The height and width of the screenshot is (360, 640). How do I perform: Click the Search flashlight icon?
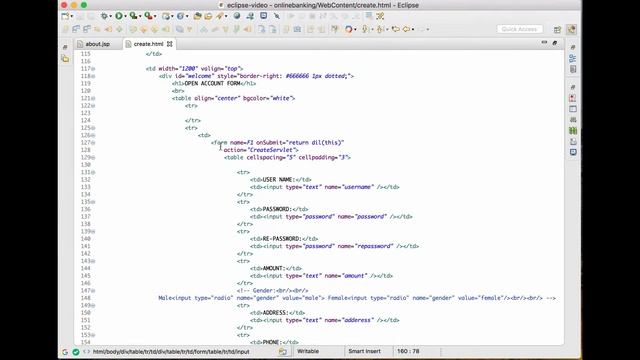click(x=220, y=16)
